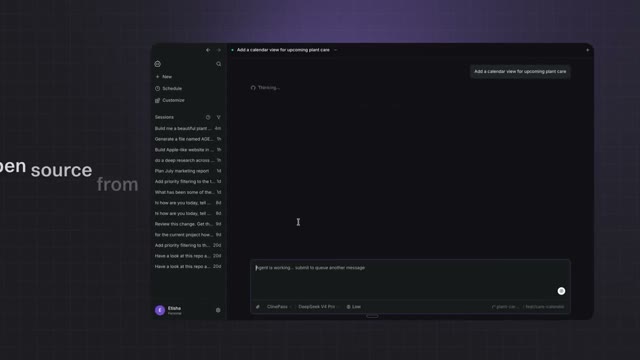Open the sidebar search icon
Screen dimensions: 640x360
coord(219,64)
